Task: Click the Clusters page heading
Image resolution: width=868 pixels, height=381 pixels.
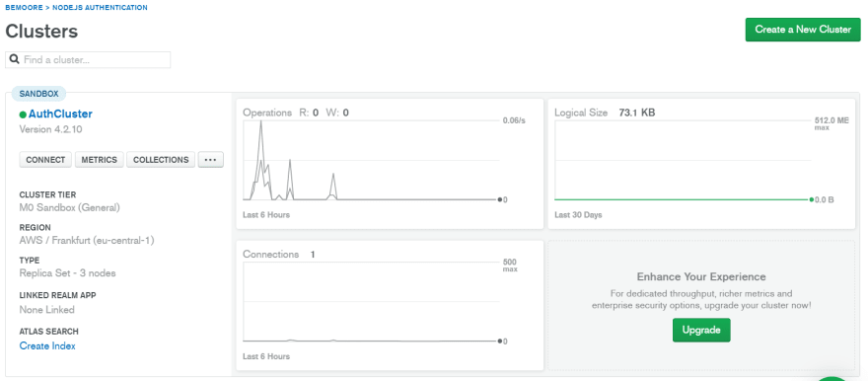Action: tap(41, 32)
